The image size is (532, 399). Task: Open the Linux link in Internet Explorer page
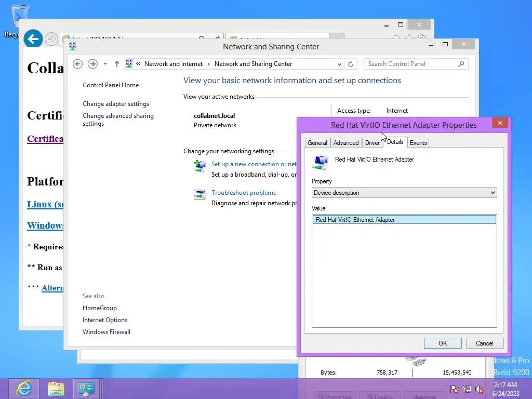point(45,204)
